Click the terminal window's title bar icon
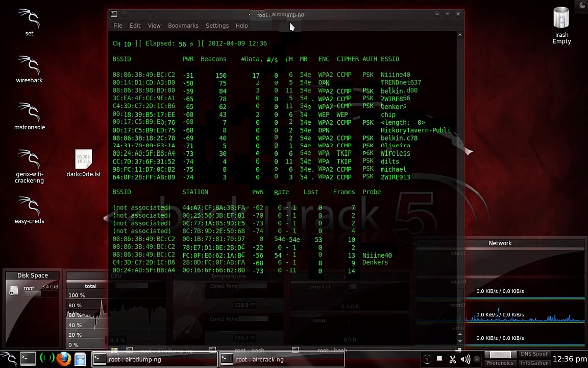Image resolution: width=588 pixels, height=368 pixels. tap(114, 14)
